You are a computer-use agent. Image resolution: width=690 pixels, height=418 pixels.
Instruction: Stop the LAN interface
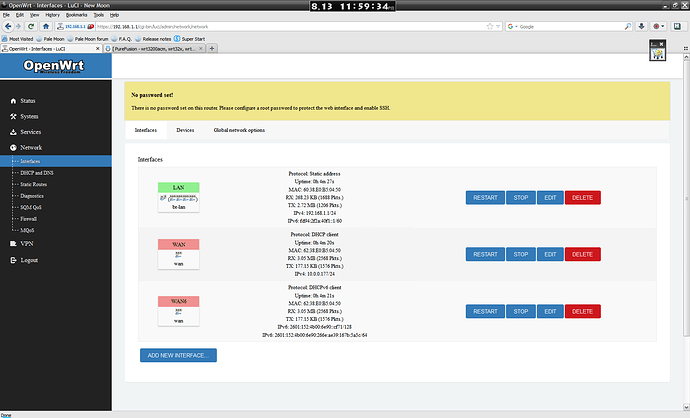(x=521, y=198)
